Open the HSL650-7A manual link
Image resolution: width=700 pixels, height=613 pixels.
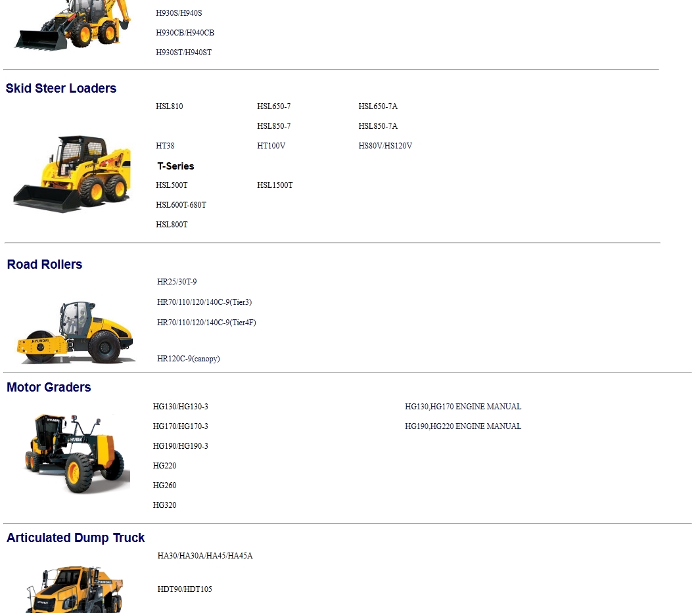pyautogui.click(x=377, y=106)
